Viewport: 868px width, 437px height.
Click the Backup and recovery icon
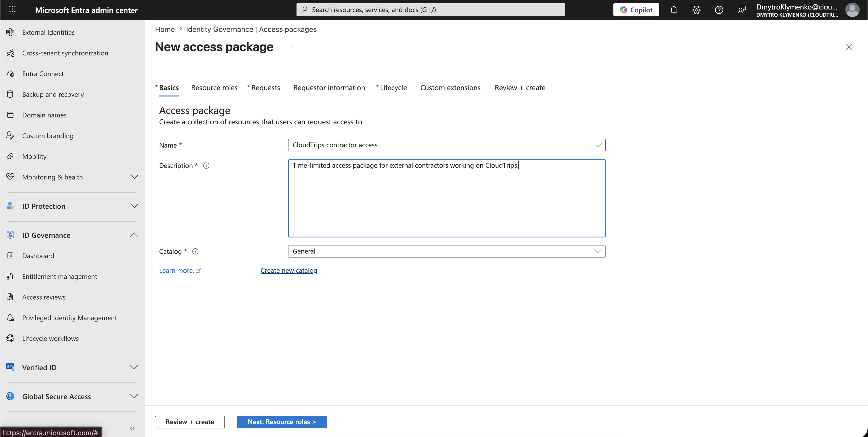(10, 94)
